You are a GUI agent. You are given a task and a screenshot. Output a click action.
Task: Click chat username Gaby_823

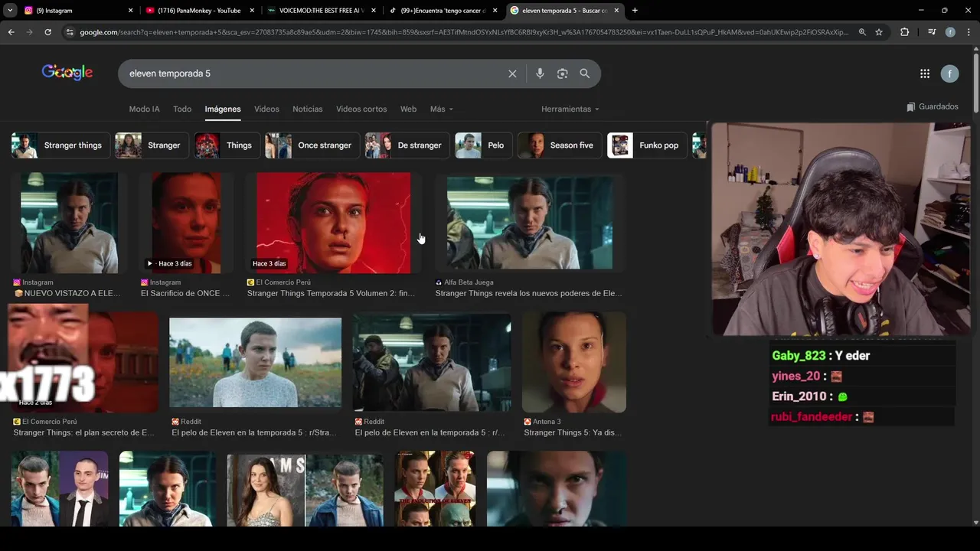click(799, 356)
